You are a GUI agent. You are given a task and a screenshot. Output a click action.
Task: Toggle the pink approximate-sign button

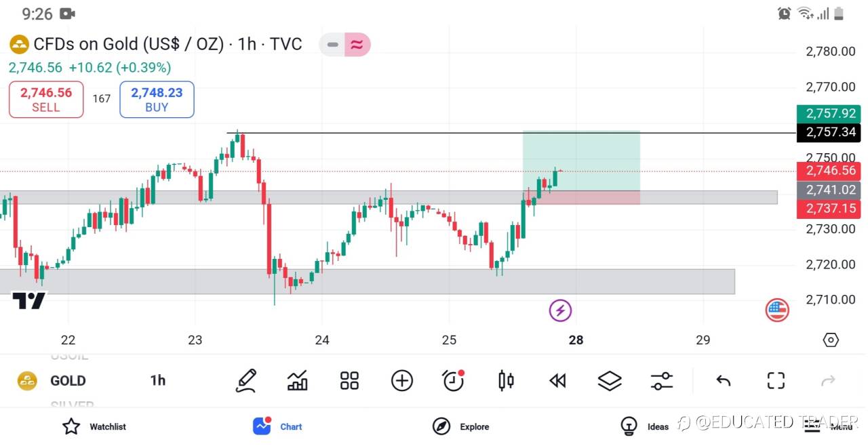click(357, 45)
